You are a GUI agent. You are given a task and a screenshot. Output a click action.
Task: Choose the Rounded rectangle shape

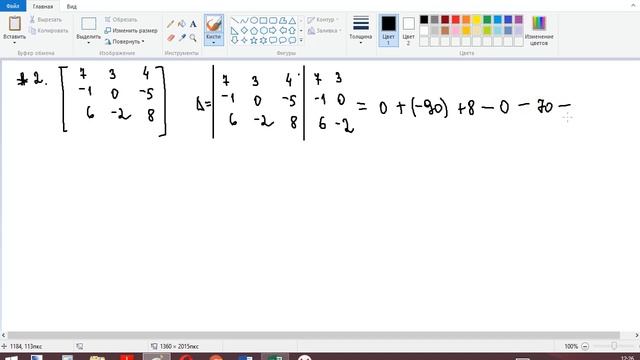point(273,20)
